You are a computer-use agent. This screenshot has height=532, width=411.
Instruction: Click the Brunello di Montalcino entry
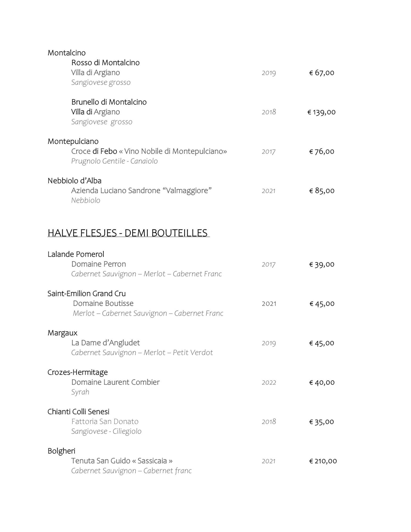pyautogui.click(x=109, y=102)
